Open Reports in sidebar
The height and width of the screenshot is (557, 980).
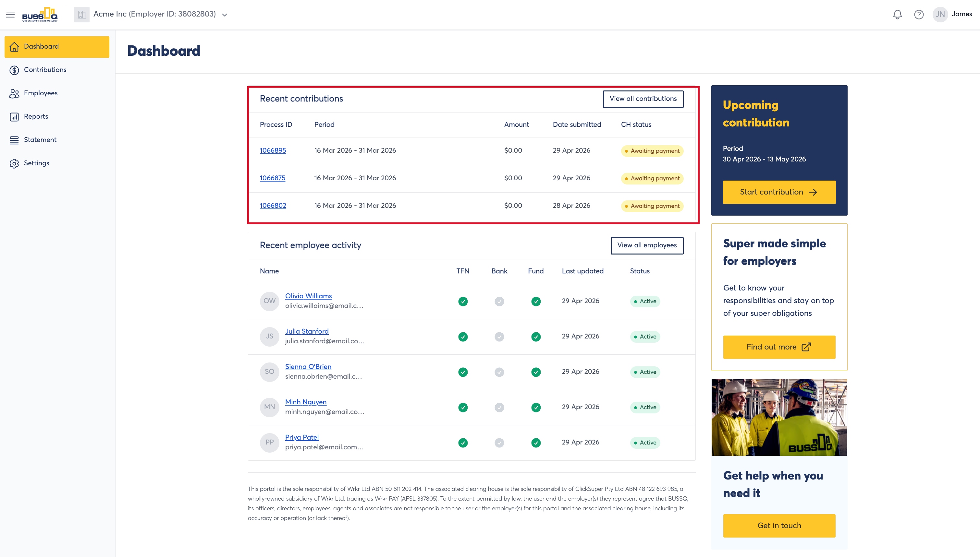click(x=57, y=117)
